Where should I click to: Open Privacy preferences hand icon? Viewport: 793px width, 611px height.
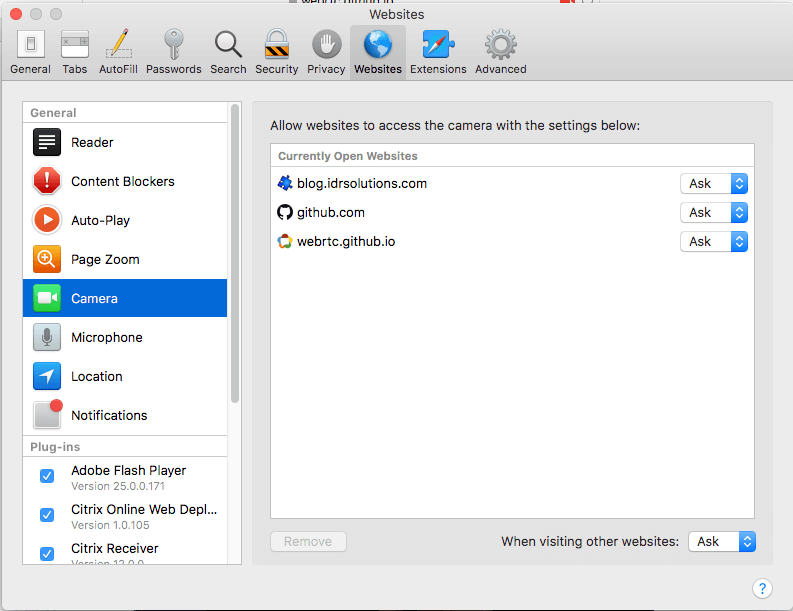[x=326, y=45]
